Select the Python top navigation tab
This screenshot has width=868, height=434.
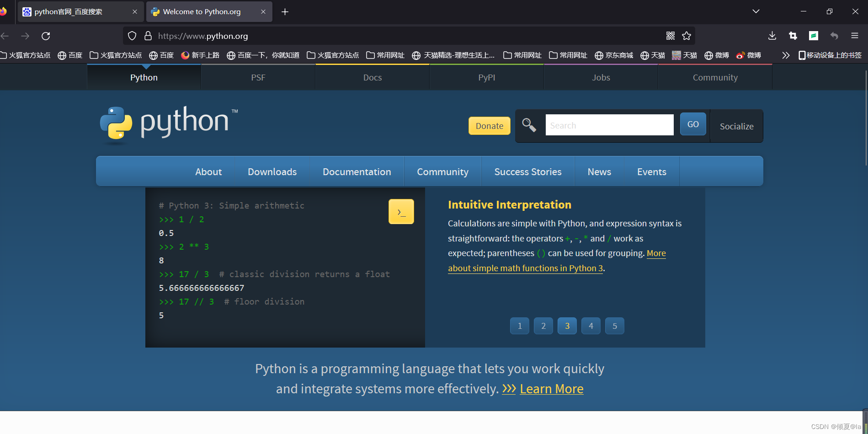(144, 77)
